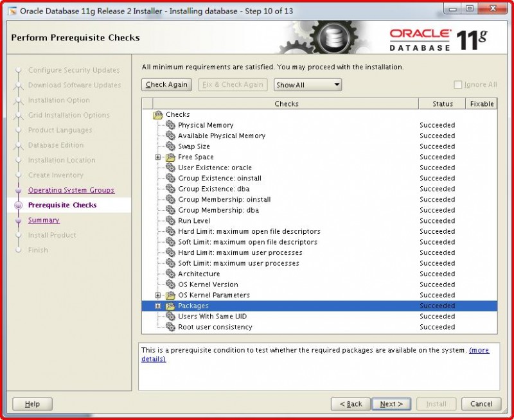
Task: Expand the OS Kernel Parameters node
Action: 158,295
